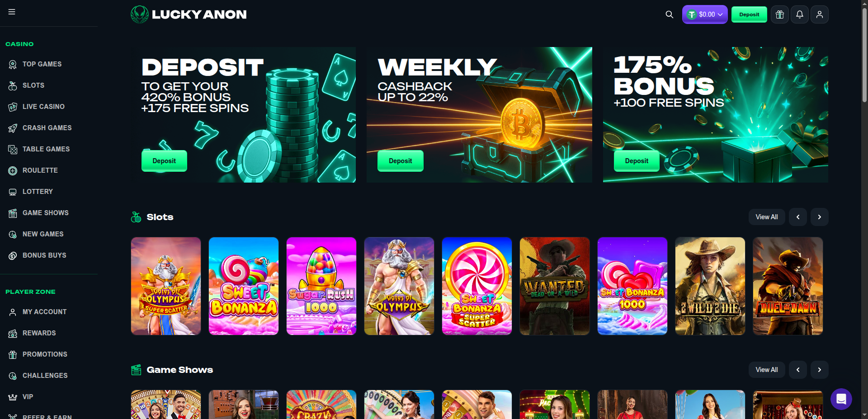The height and width of the screenshot is (419, 868).
Task: Open the user profile icon
Action: click(x=820, y=14)
